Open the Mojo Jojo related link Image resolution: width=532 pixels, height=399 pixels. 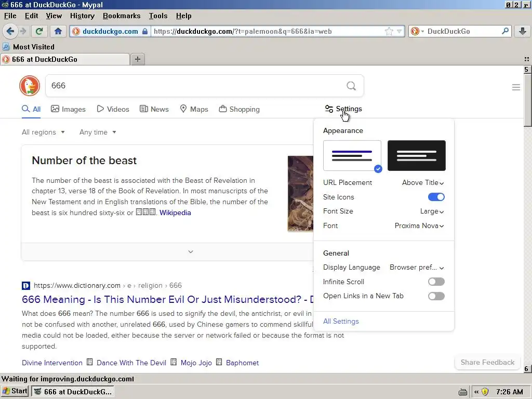point(196,363)
